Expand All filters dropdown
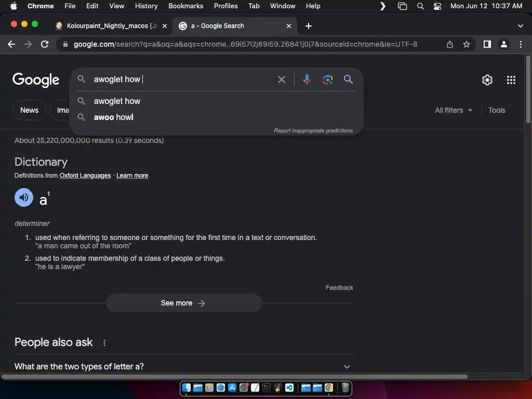 [x=454, y=110]
